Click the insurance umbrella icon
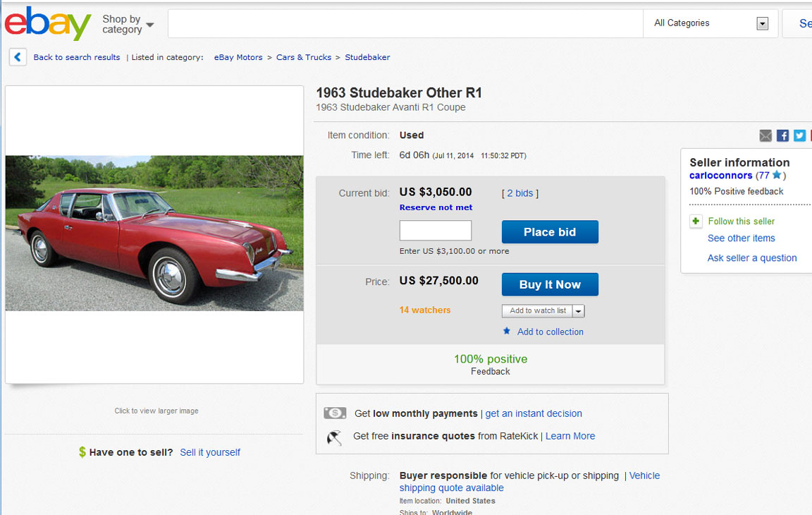This screenshot has height=515, width=812. tap(334, 437)
